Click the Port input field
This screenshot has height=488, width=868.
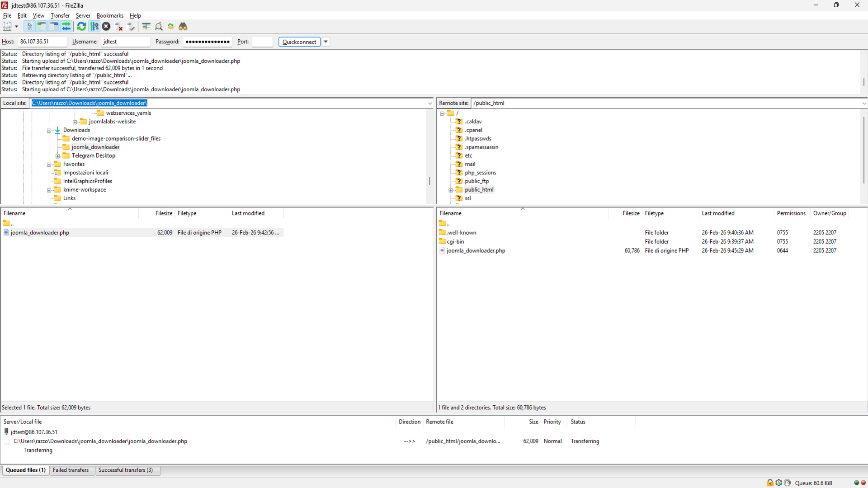[262, 42]
